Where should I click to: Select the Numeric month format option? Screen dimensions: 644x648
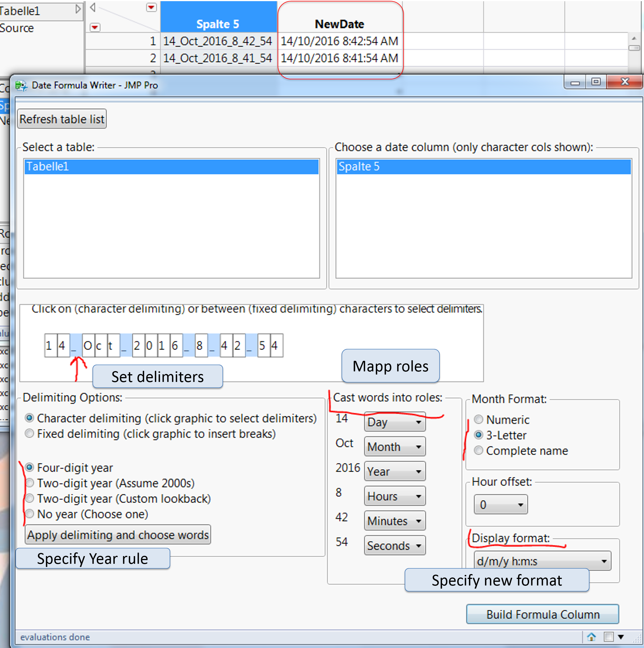(x=478, y=419)
